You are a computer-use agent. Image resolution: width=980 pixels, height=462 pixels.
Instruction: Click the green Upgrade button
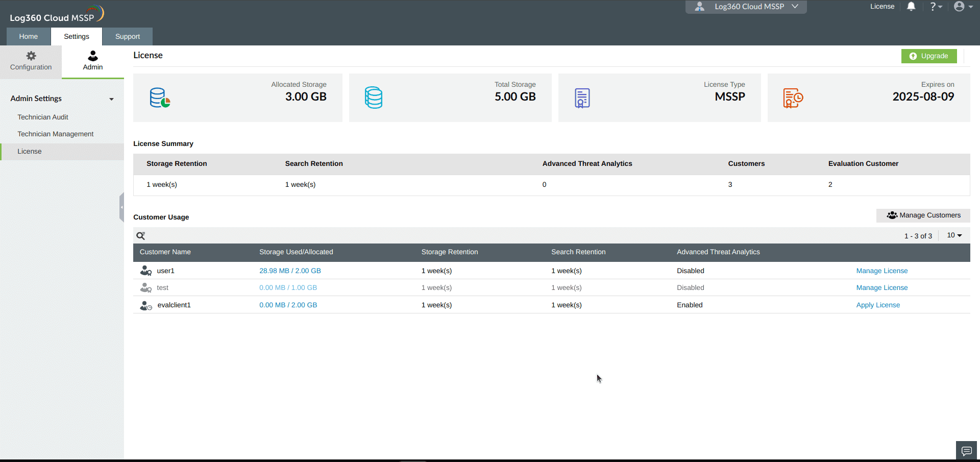[929, 56]
